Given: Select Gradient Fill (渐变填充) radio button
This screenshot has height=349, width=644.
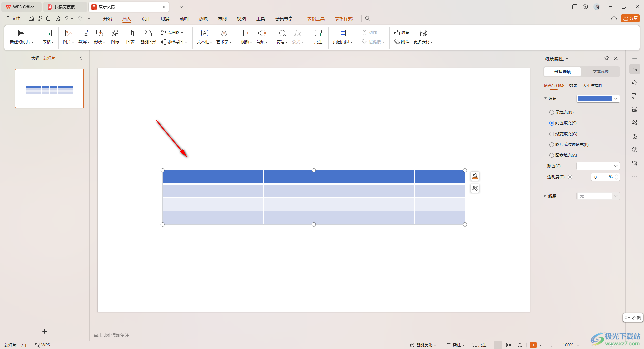Looking at the screenshot, I should click(552, 134).
